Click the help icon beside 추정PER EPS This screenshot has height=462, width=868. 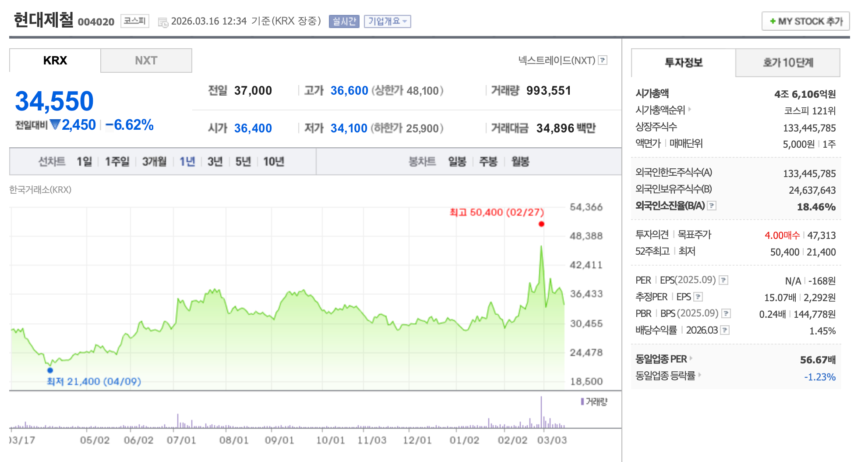(699, 297)
